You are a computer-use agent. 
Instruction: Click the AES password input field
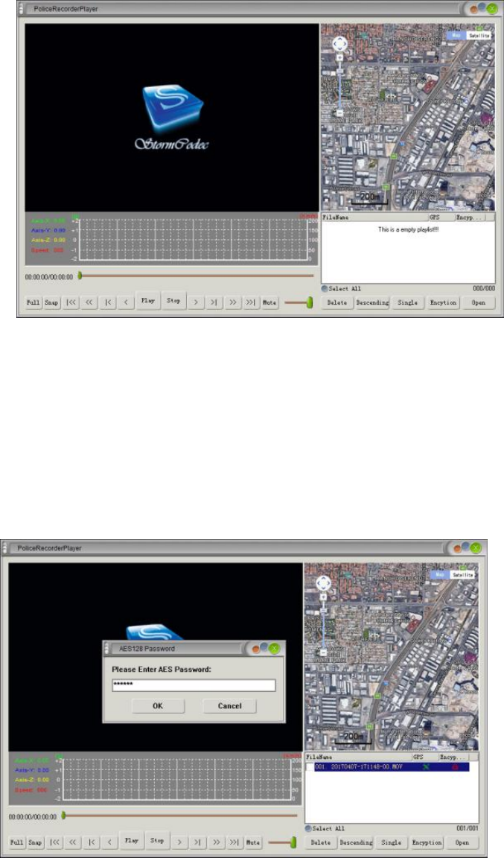194,685
